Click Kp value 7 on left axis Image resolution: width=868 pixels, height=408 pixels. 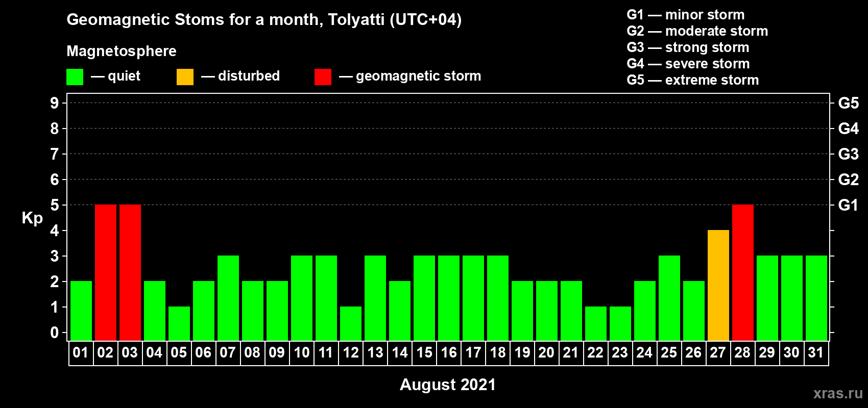coord(55,154)
